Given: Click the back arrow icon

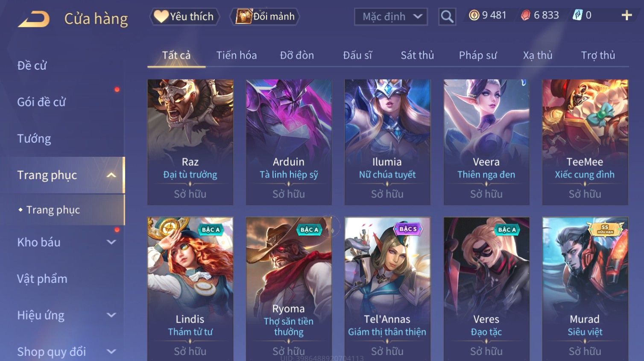Looking at the screenshot, I should (34, 19).
